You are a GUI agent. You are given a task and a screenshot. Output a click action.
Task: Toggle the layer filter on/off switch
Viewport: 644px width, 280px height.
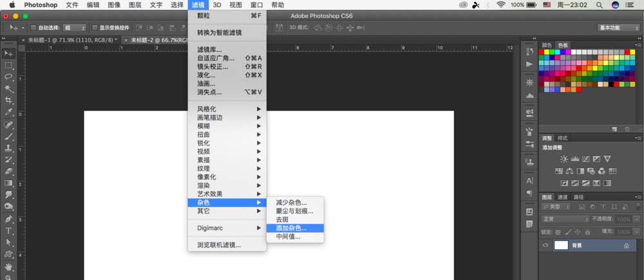(637, 207)
